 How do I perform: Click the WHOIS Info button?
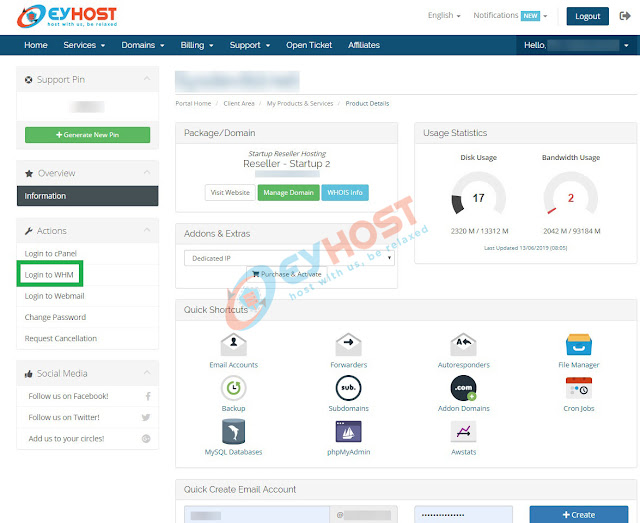345,193
